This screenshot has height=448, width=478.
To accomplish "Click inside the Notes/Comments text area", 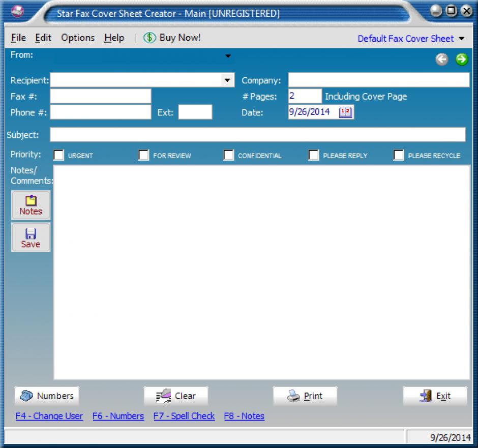I will (261, 273).
